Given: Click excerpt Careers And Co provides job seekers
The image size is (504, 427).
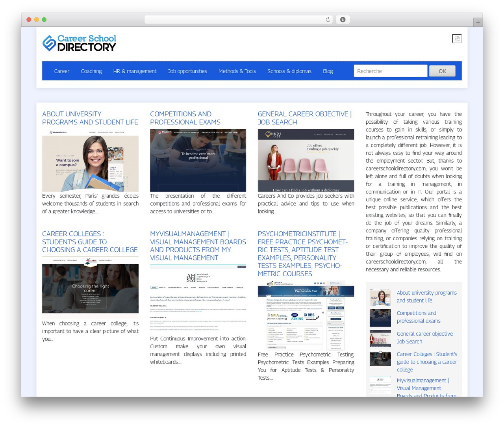Looking at the screenshot, I should 306,204.
